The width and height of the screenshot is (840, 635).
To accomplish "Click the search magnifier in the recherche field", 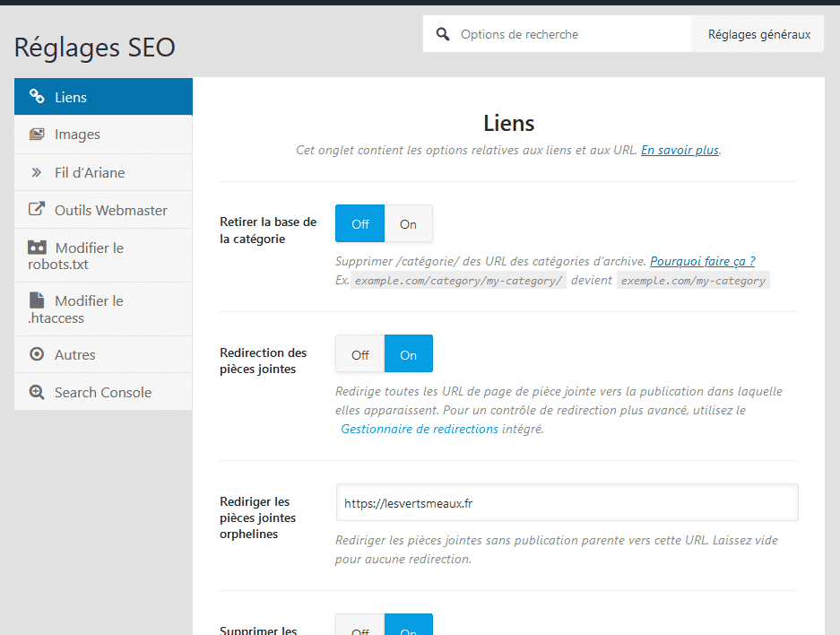I will (443, 33).
